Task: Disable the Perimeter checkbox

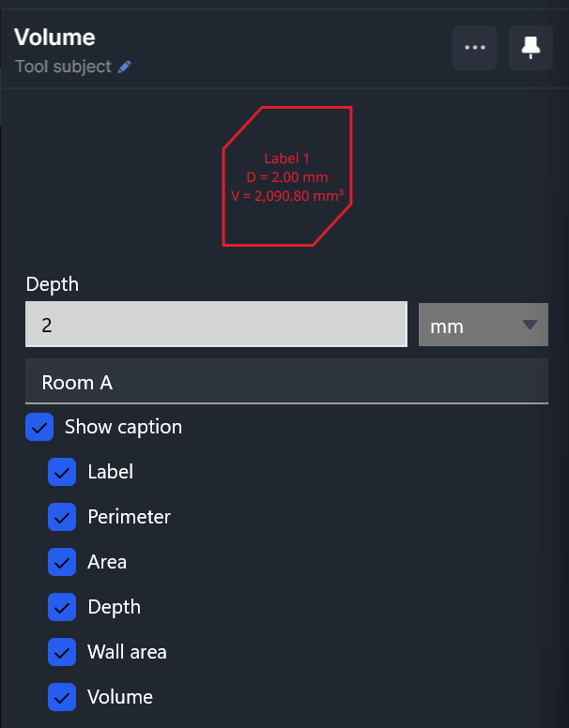Action: (62, 517)
